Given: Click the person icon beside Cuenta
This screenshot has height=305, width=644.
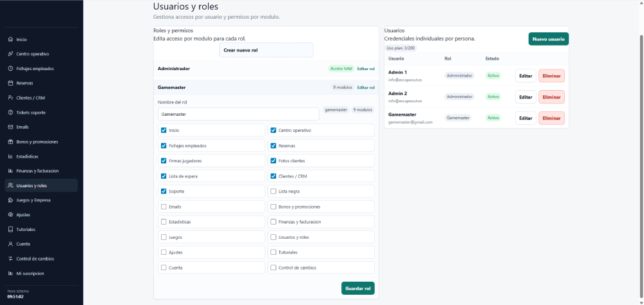Looking at the screenshot, I should (11, 244).
